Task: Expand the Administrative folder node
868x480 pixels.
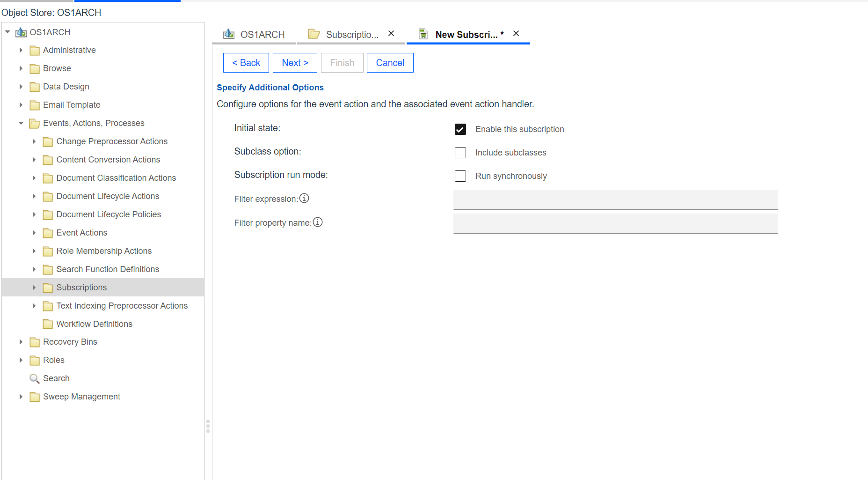Action: click(x=21, y=50)
